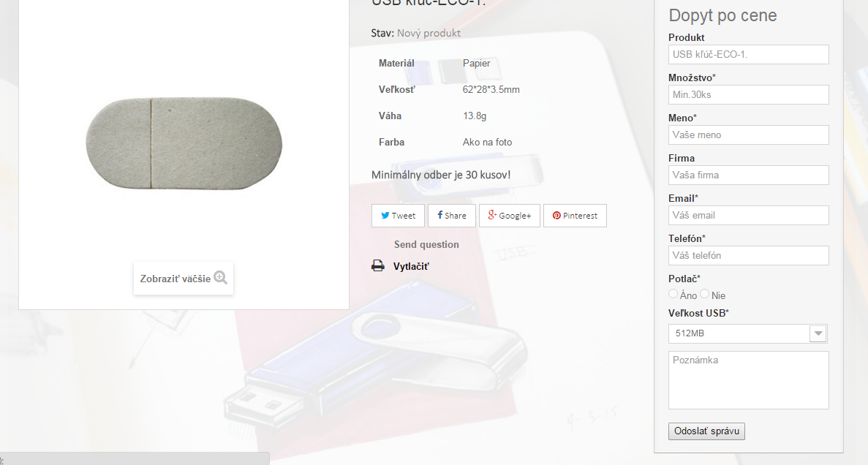Click the Google+ icon
Viewport: 868px width, 465px height.
[x=491, y=215]
